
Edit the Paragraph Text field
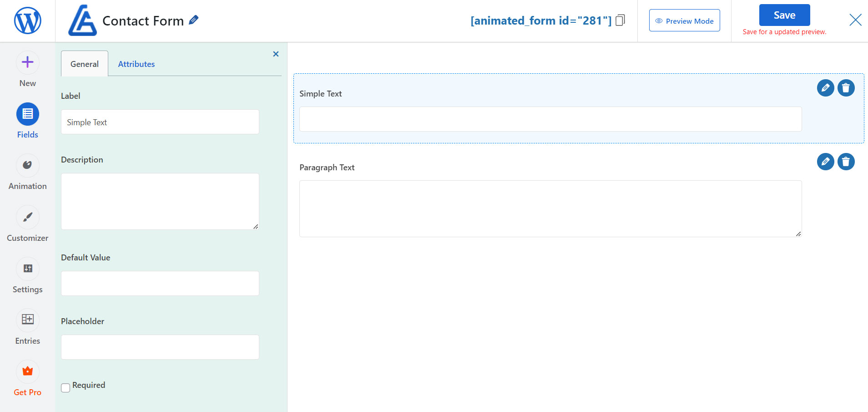[825, 162]
